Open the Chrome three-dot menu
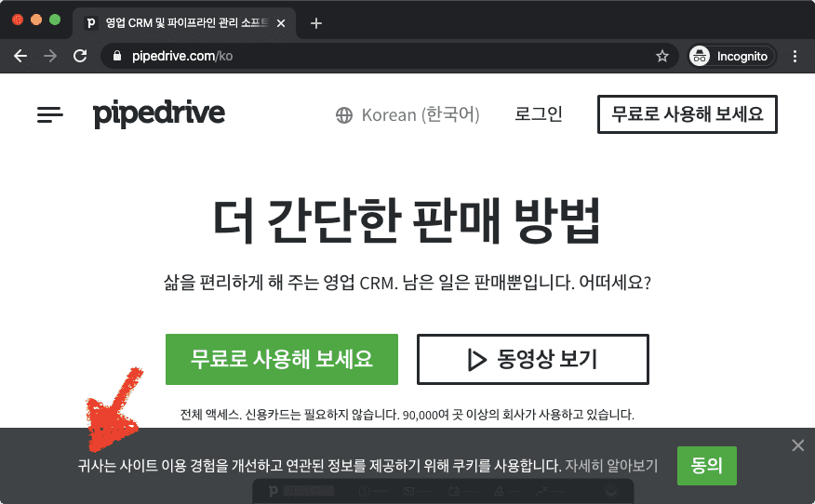815x504 pixels. (795, 56)
